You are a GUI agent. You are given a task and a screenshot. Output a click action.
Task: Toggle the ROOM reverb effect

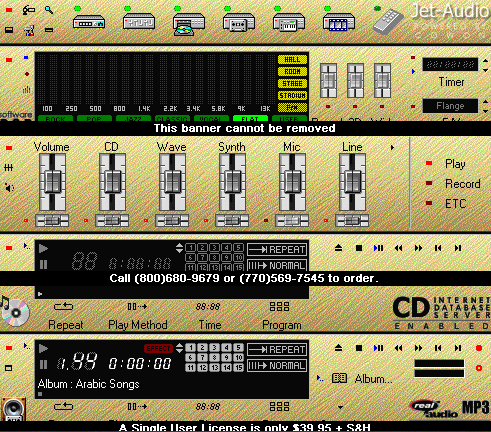(x=292, y=72)
